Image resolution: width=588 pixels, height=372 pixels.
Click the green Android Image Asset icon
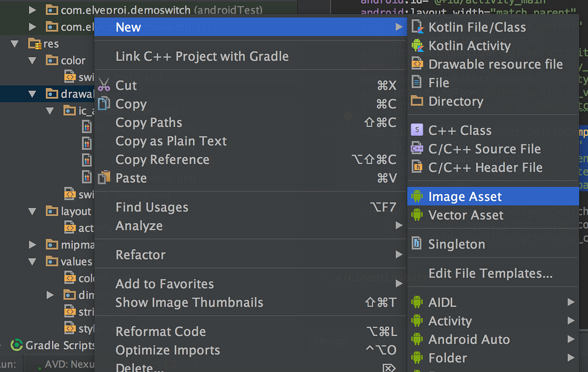tap(418, 196)
